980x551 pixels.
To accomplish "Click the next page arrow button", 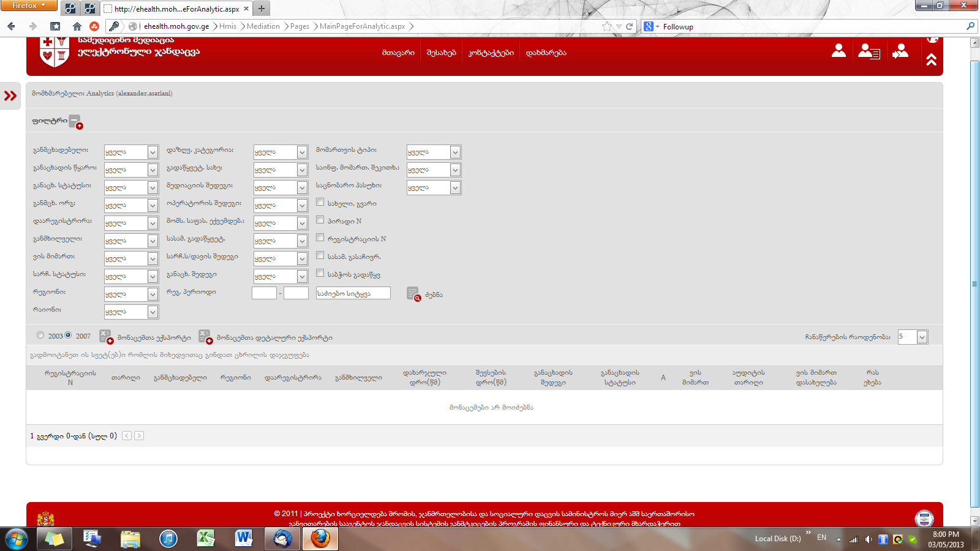I will 139,436.
